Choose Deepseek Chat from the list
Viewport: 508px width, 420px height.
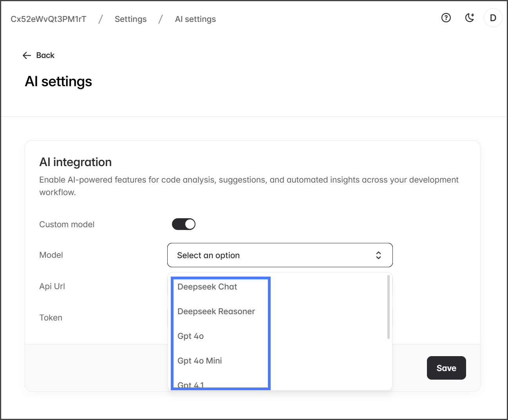[207, 287]
